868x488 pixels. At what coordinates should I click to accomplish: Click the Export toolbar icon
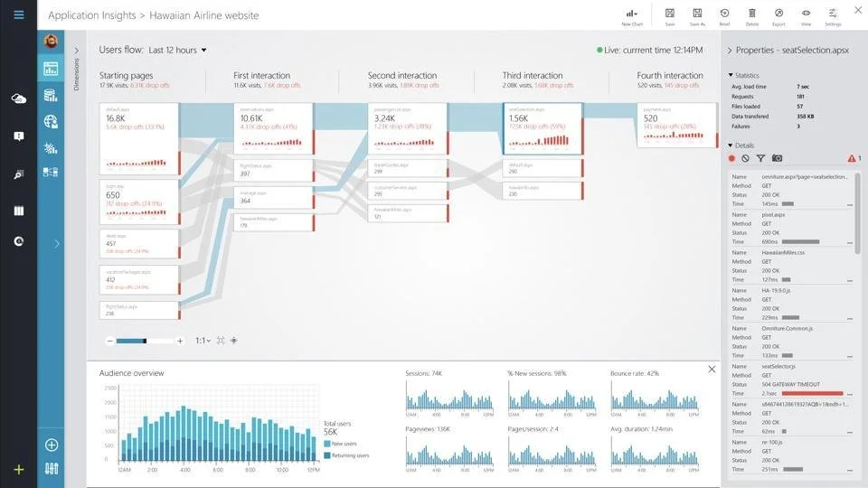pos(778,14)
